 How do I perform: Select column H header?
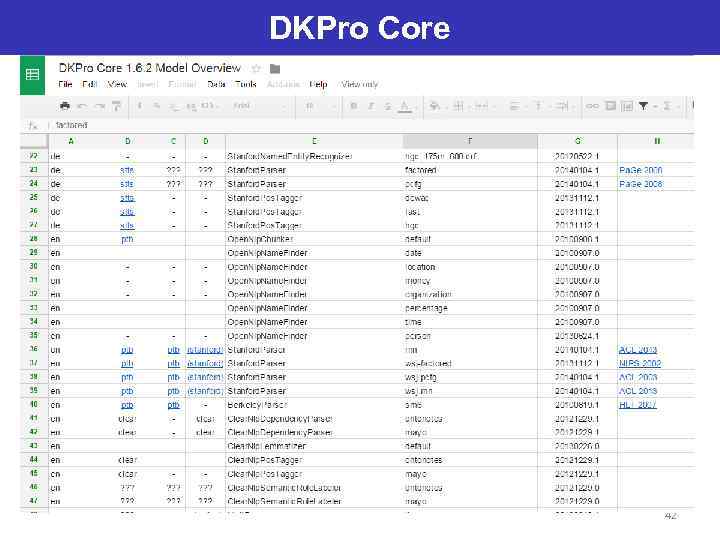(x=657, y=141)
